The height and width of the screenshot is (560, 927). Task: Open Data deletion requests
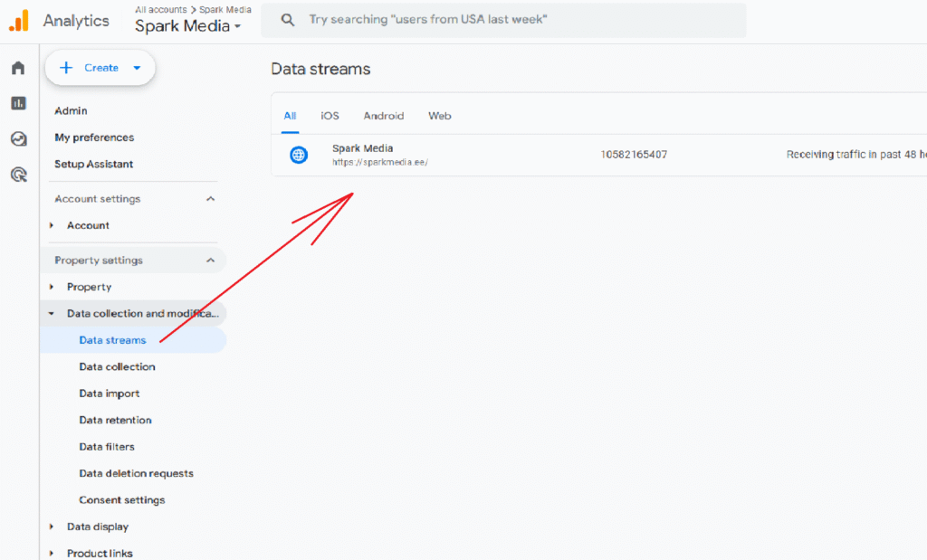137,473
